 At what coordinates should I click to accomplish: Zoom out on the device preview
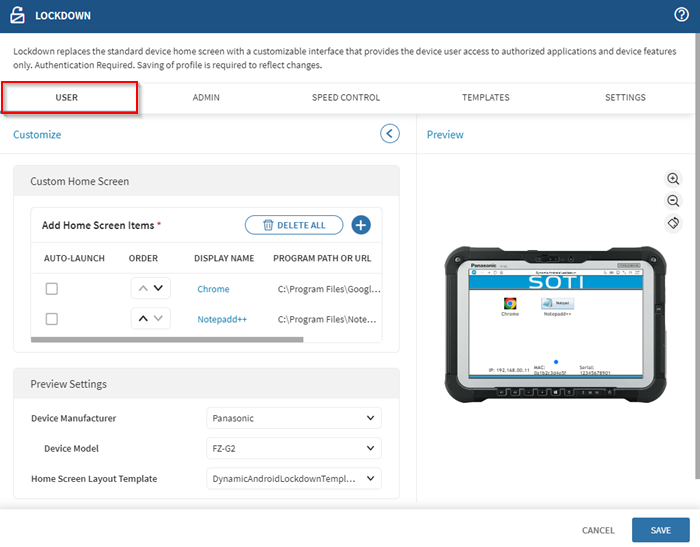[x=673, y=201]
